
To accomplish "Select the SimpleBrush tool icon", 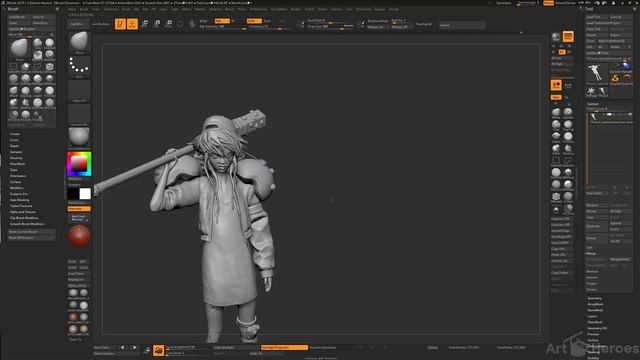I will pos(615,78).
